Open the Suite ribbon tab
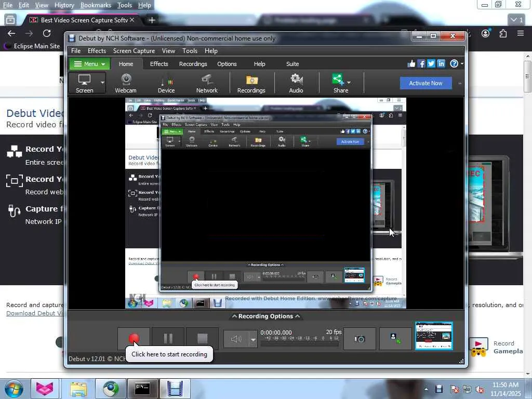 [x=292, y=64]
